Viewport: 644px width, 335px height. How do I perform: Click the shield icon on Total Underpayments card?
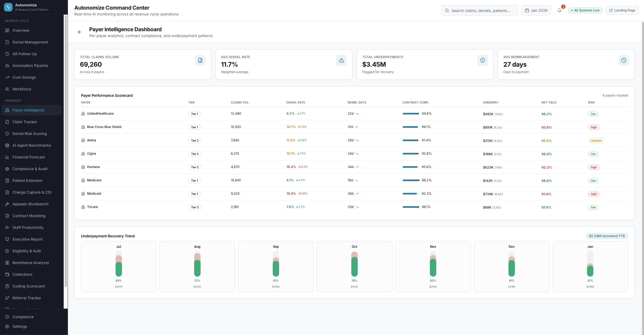(x=483, y=60)
